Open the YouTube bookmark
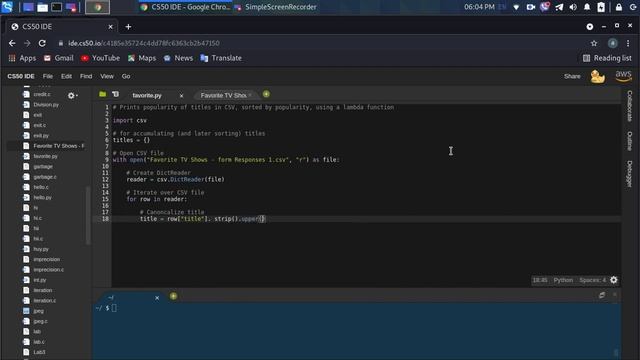 coord(100,58)
